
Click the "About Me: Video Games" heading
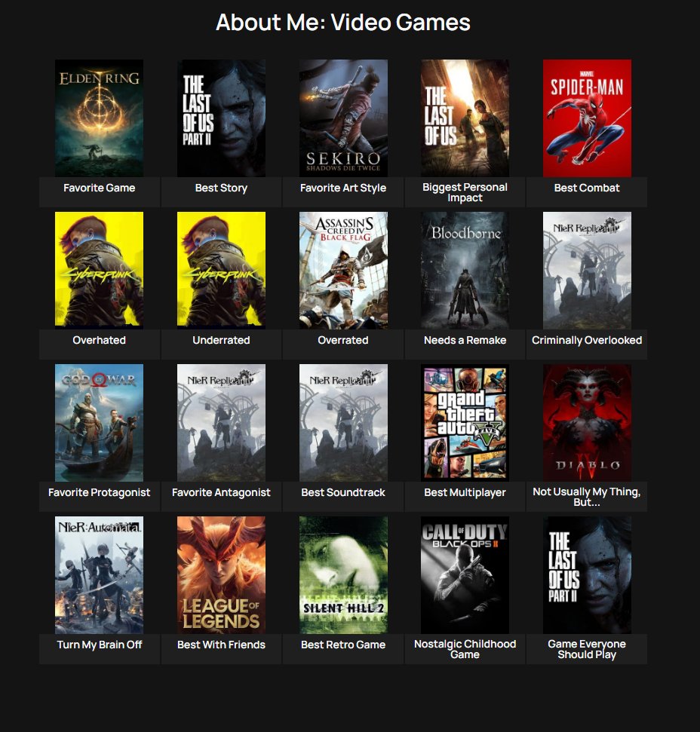pyautogui.click(x=343, y=22)
